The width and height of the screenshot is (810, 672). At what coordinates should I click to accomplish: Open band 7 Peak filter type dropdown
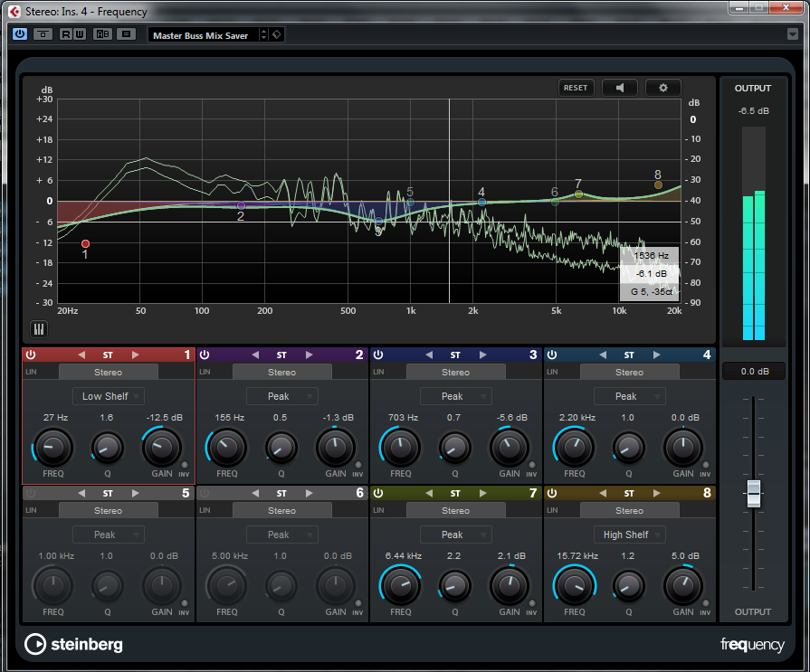[x=455, y=535]
